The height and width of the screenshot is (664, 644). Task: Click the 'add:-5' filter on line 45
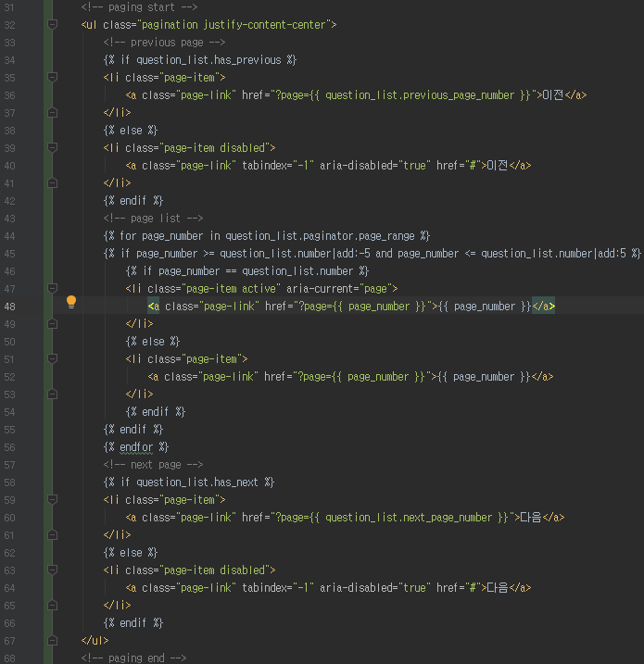click(353, 254)
